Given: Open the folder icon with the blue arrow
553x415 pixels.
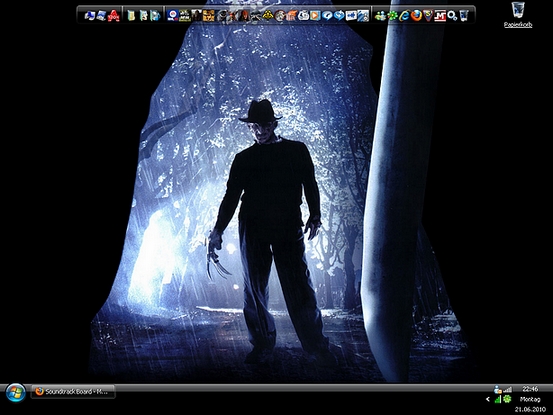Looking at the screenshot, I should coord(155,16).
